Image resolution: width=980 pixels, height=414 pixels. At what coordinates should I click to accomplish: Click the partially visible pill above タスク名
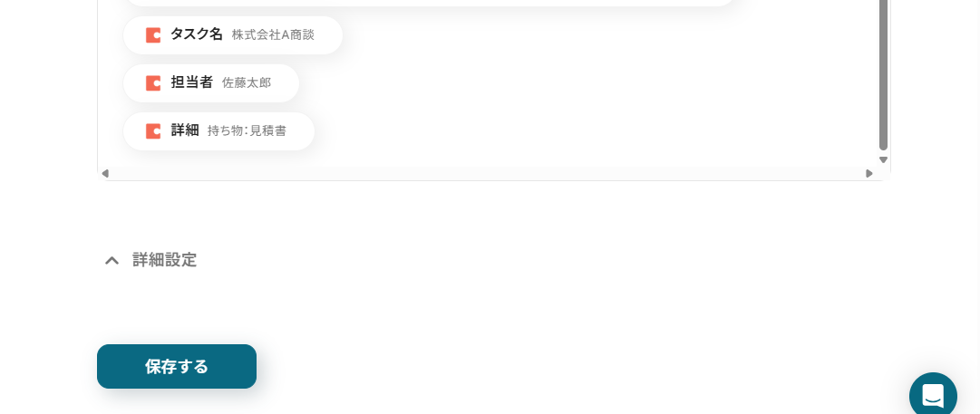432,3
